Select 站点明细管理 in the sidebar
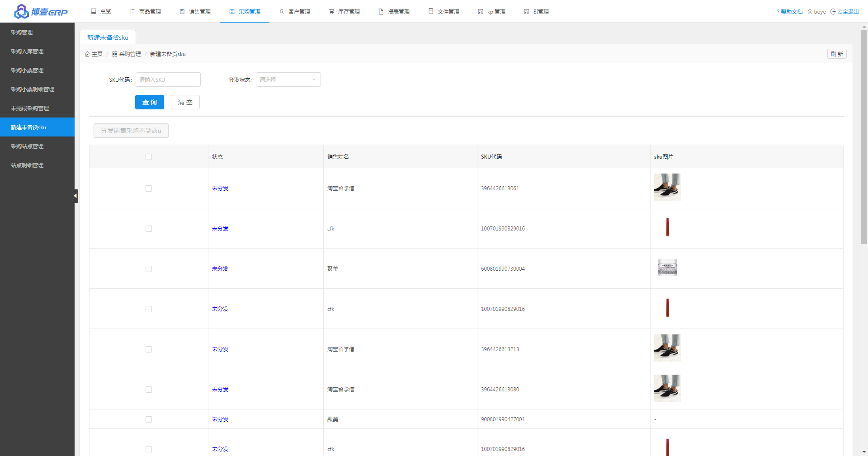 [x=37, y=165]
